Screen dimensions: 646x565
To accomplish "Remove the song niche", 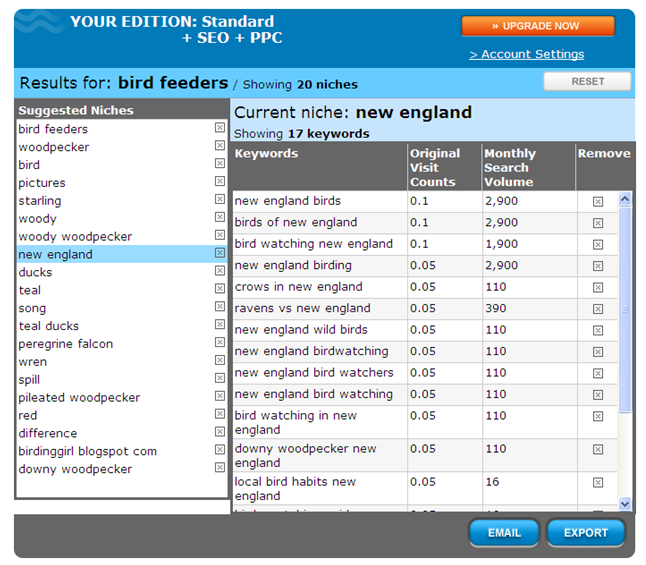I will pos(220,307).
